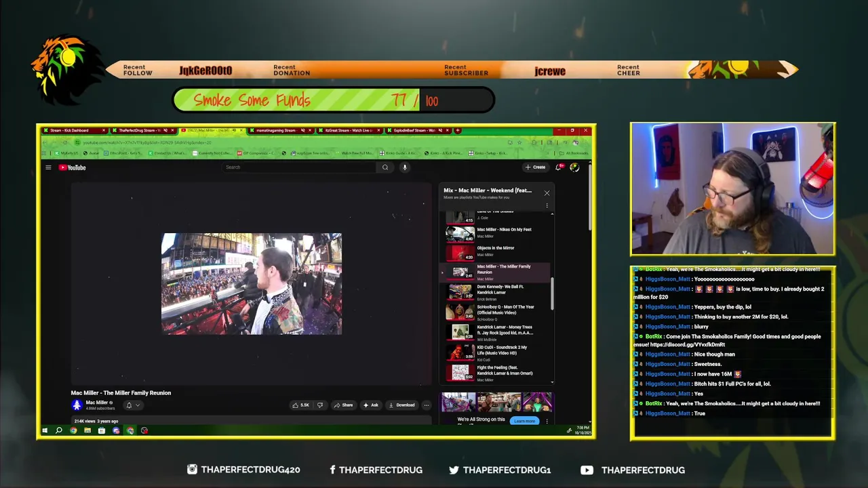Click the YouTube logo
The height and width of the screenshot is (488, 868).
click(x=72, y=167)
